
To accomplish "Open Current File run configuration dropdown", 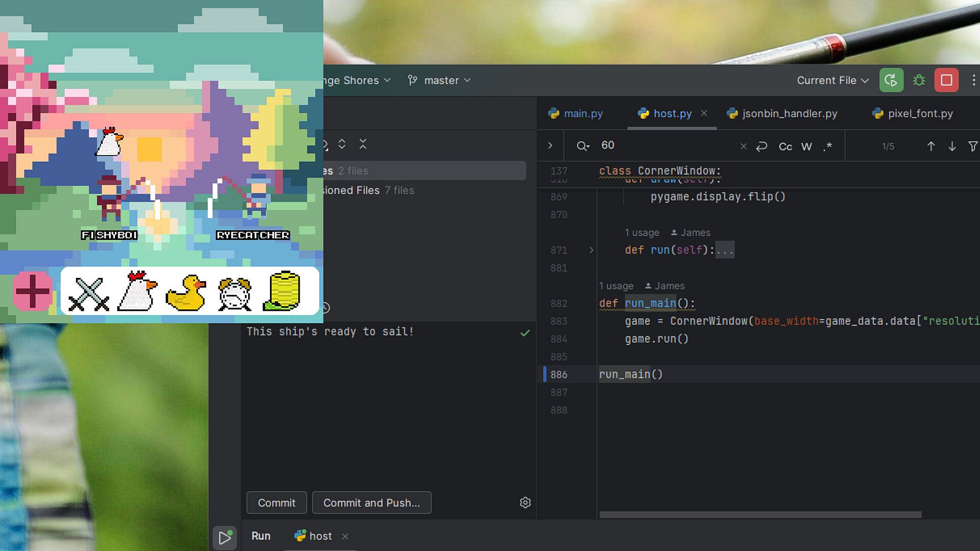I will 832,80.
